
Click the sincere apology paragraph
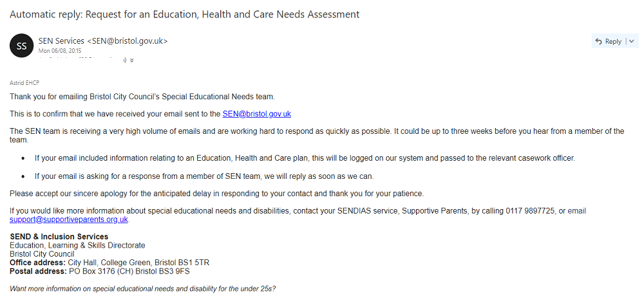click(x=216, y=193)
